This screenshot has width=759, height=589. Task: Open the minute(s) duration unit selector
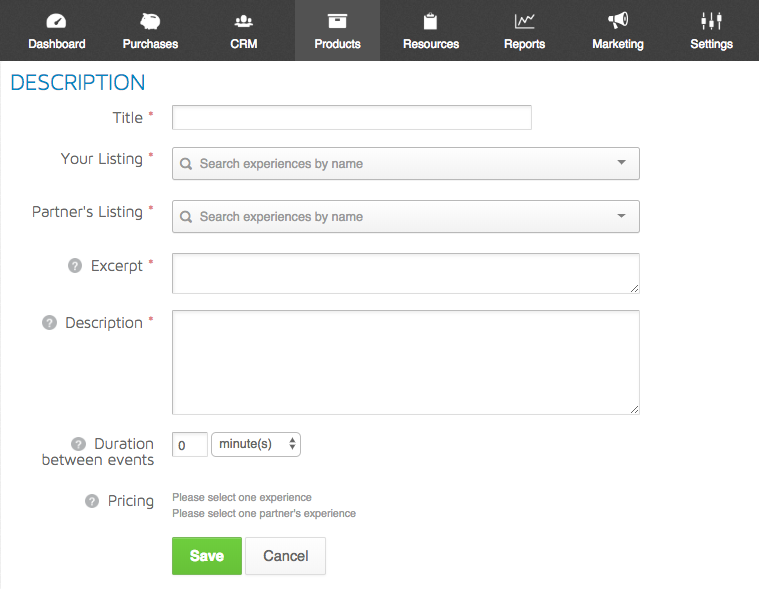point(256,444)
